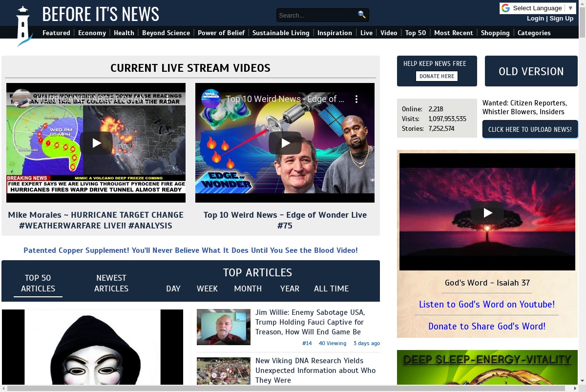Open the Anonymous mask featured image
The image size is (586, 392).
coord(92,347)
